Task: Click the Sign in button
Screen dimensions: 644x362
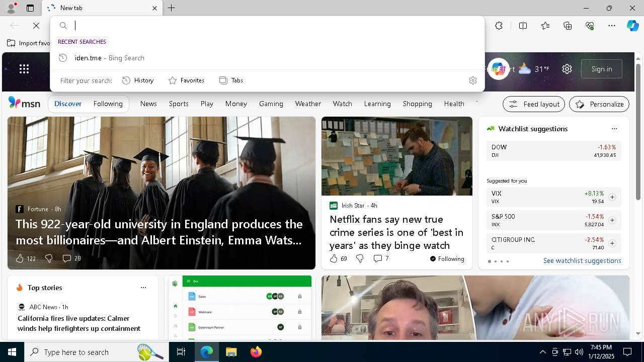Action: [x=602, y=69]
